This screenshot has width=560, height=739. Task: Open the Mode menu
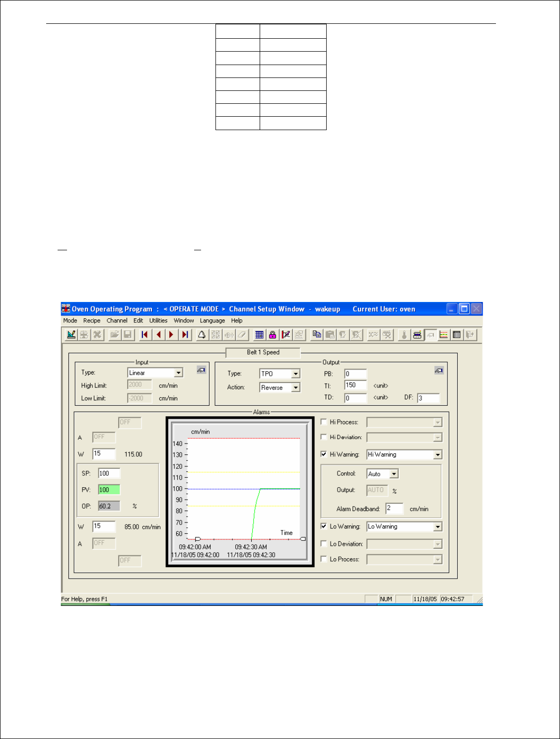[70, 320]
